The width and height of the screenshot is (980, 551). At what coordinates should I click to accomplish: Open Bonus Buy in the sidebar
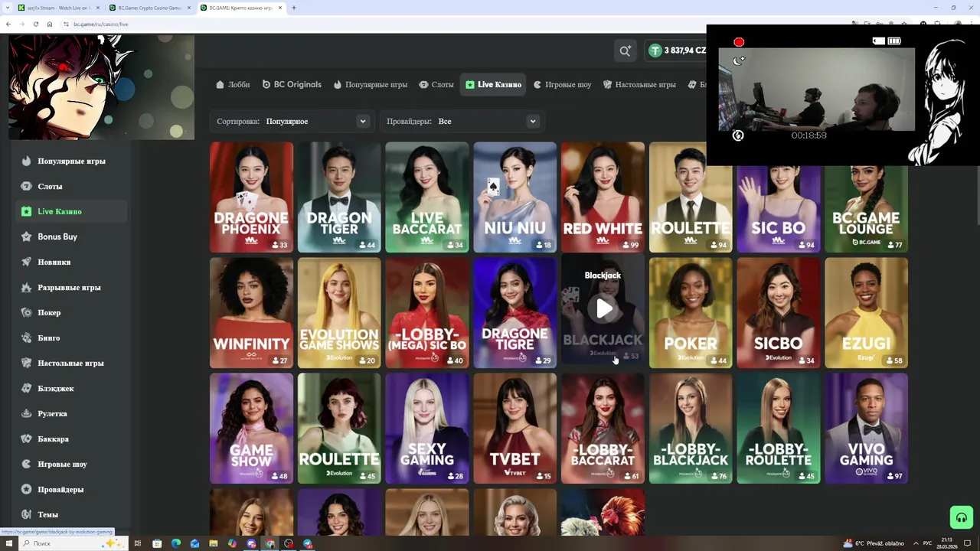(x=71, y=236)
